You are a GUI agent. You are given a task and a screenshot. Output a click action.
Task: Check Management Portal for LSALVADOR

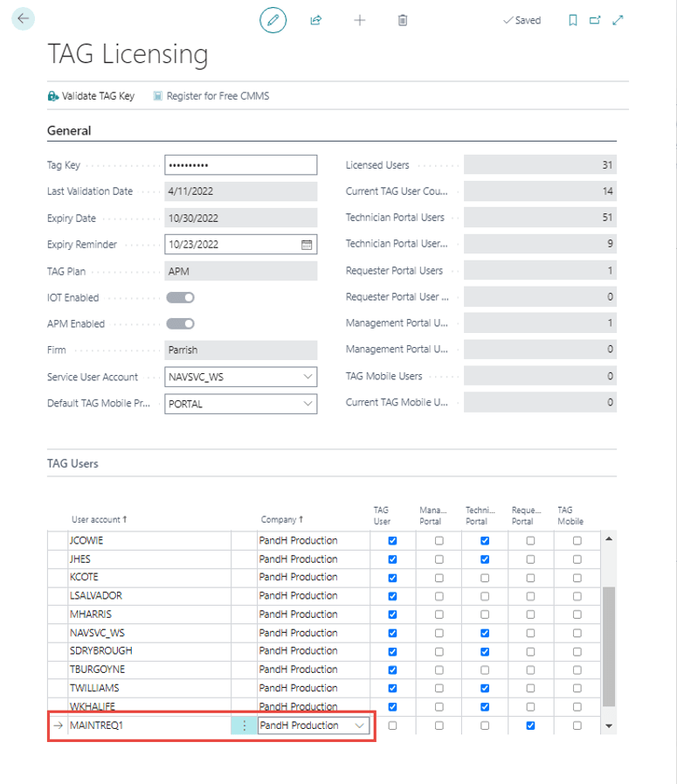coord(439,596)
